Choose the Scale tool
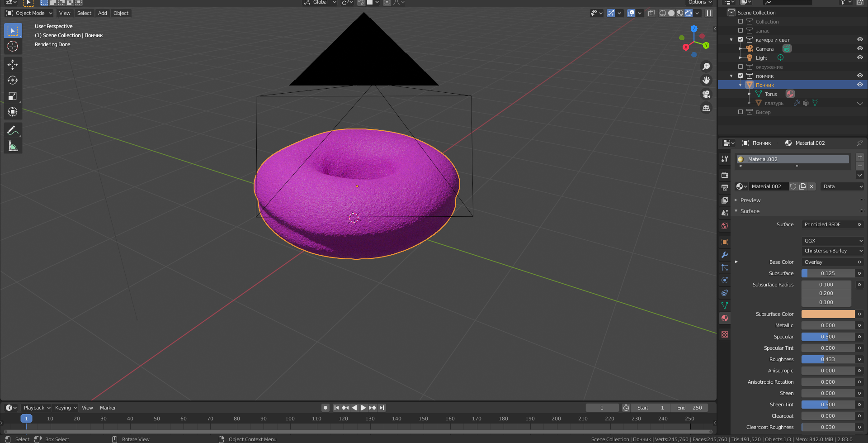Viewport: 868px width, 443px height. [13, 96]
